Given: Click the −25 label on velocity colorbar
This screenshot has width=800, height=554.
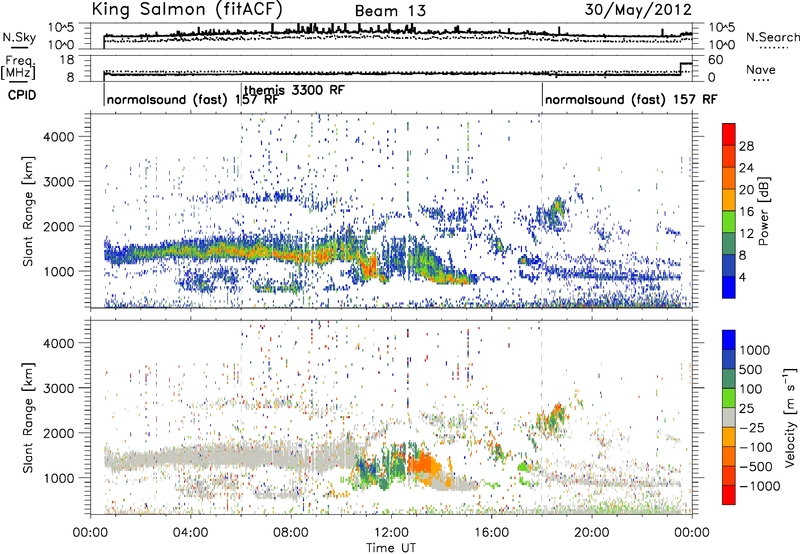Looking at the screenshot, I should tap(752, 428).
